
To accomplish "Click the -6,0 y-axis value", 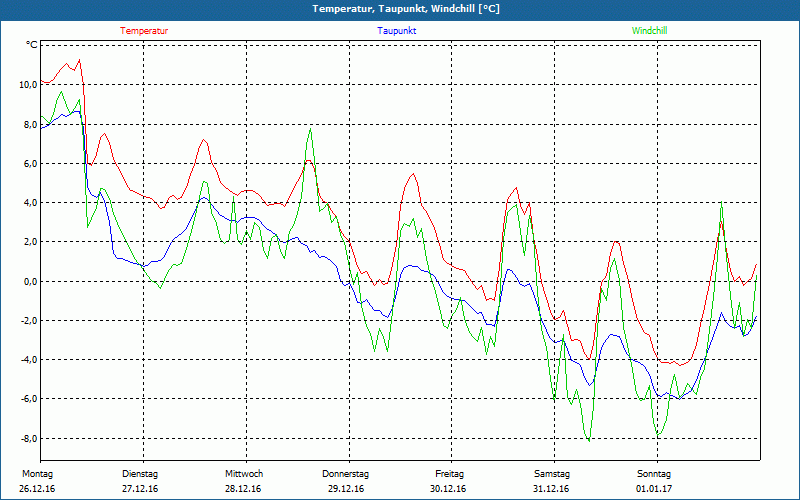I will click(29, 399).
